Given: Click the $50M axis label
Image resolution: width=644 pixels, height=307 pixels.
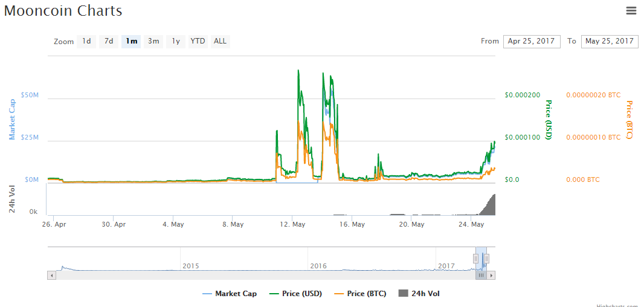Looking at the screenshot, I should [x=30, y=95].
